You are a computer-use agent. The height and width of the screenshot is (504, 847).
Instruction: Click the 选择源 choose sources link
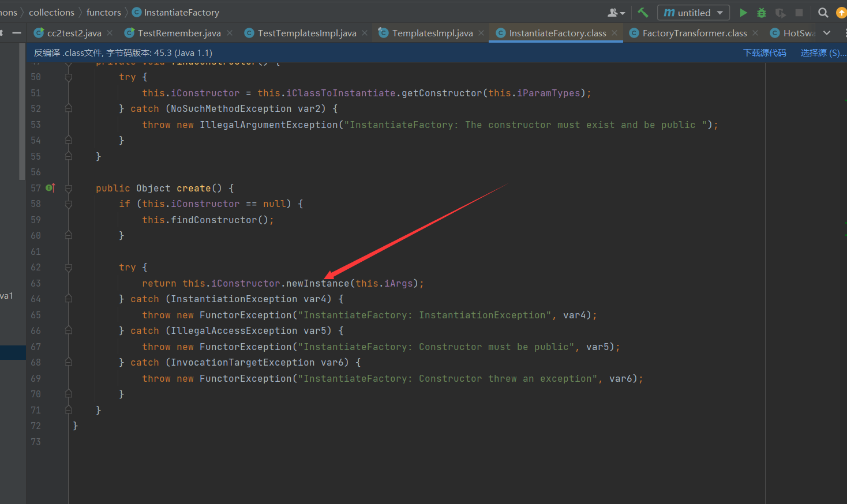(823, 52)
